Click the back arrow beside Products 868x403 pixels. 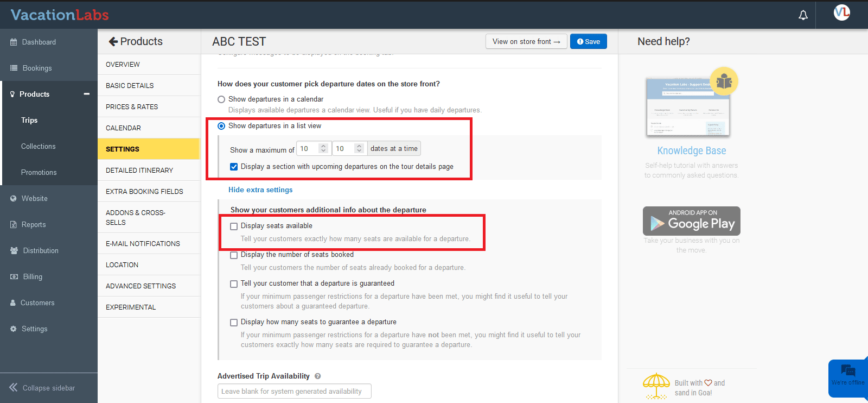pos(113,42)
